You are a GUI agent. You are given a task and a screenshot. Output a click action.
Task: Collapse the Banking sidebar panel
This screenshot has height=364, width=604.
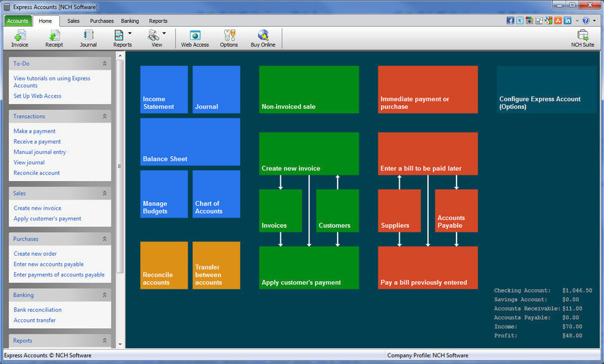[x=105, y=295]
